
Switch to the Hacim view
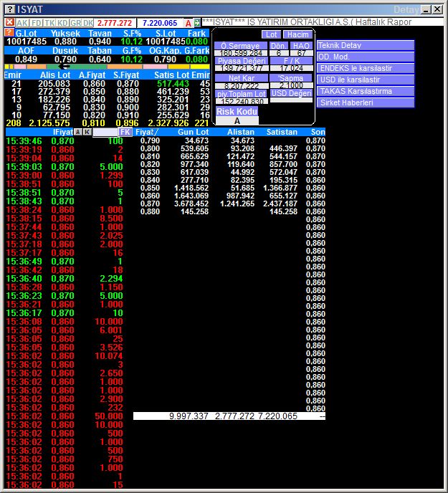(297, 34)
